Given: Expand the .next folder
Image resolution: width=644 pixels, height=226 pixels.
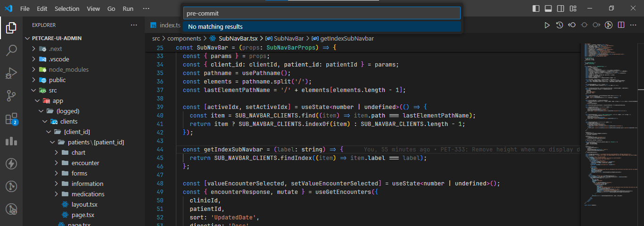Looking at the screenshot, I should pos(34,49).
